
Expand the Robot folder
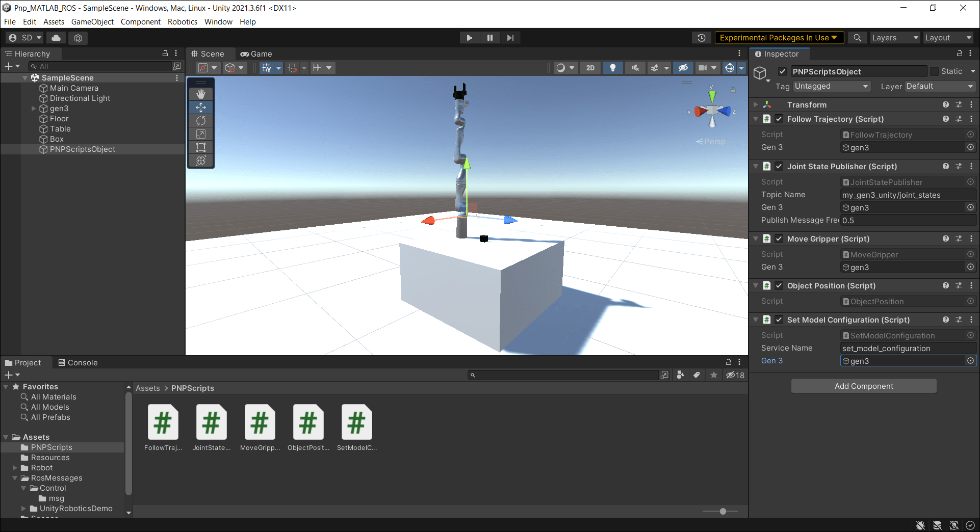(x=15, y=468)
